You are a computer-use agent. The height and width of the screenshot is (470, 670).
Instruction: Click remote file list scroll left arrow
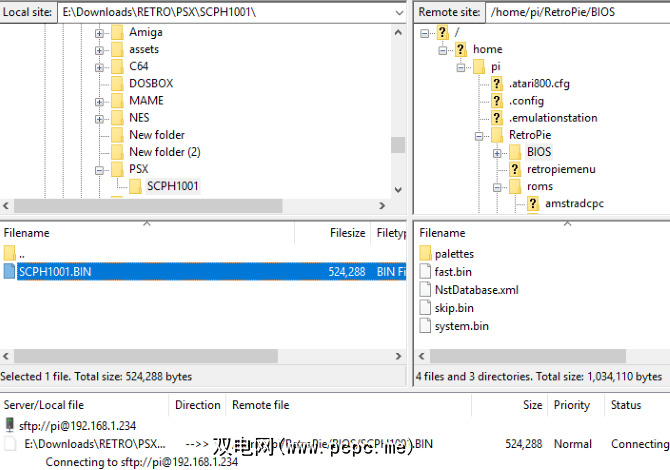[422, 356]
